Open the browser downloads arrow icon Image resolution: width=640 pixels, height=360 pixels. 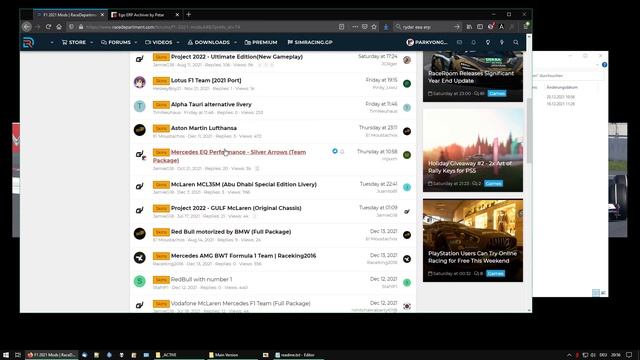(x=386, y=27)
